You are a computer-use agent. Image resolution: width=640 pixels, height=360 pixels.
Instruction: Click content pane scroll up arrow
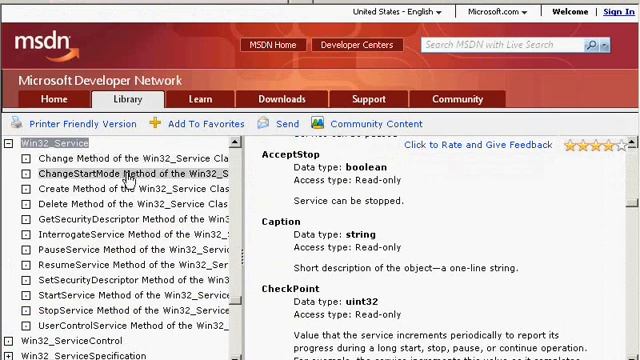tap(632, 142)
